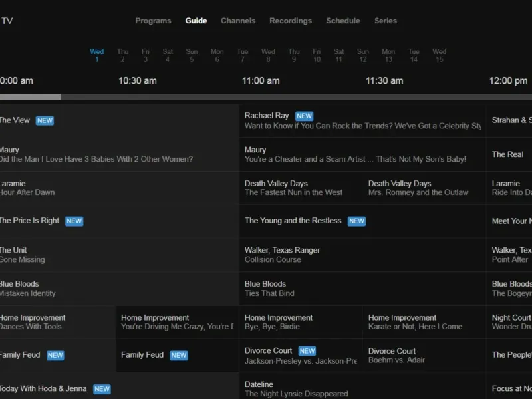Pick Tue 14 in date strip
The image size is (532, 399).
click(414, 55)
